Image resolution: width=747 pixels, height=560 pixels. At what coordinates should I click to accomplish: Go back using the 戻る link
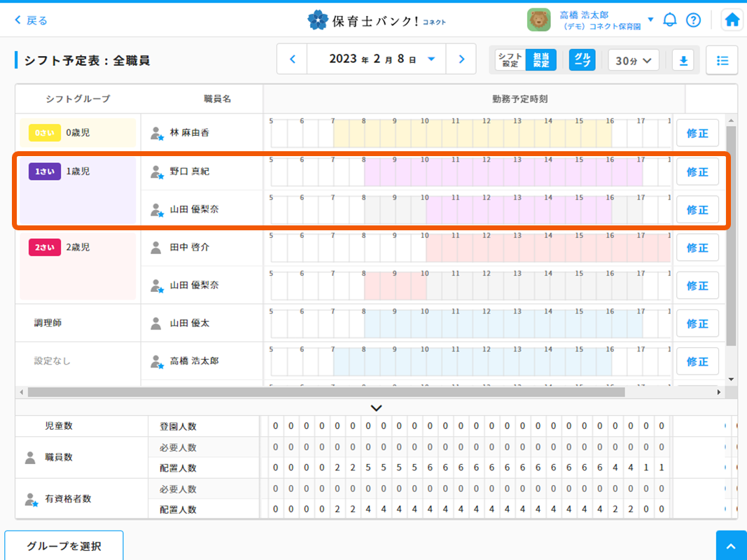click(x=31, y=20)
